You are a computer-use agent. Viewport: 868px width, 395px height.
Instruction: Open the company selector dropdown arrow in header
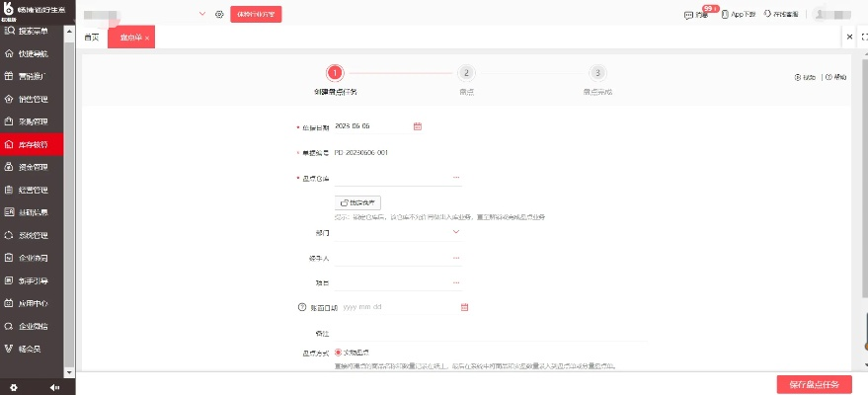pyautogui.click(x=202, y=15)
